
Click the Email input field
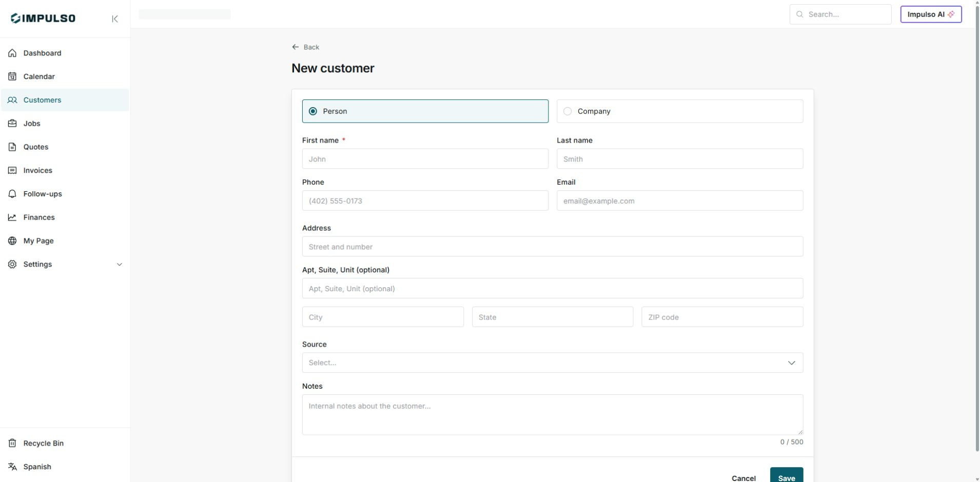(680, 201)
